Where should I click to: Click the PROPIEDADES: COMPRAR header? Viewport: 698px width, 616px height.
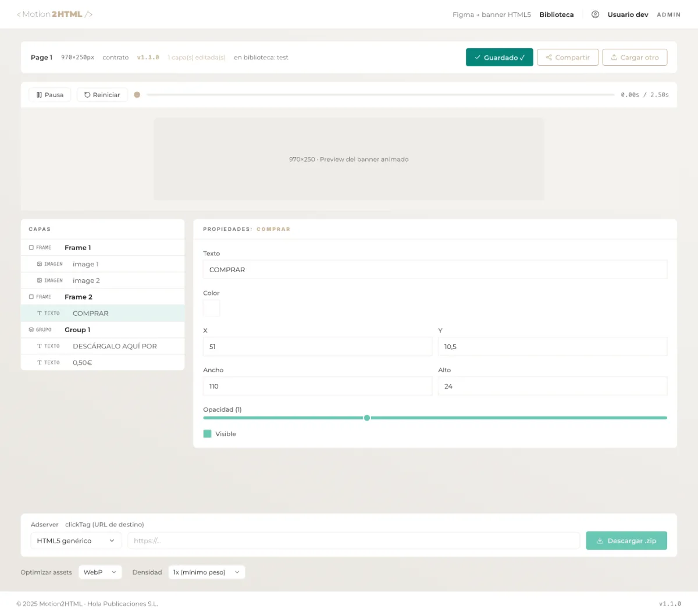pos(247,229)
